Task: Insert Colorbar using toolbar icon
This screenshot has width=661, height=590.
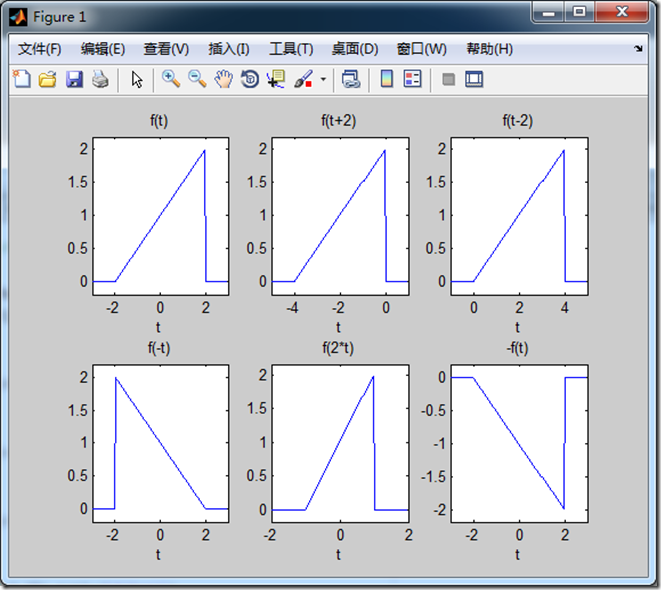Action: click(387, 79)
